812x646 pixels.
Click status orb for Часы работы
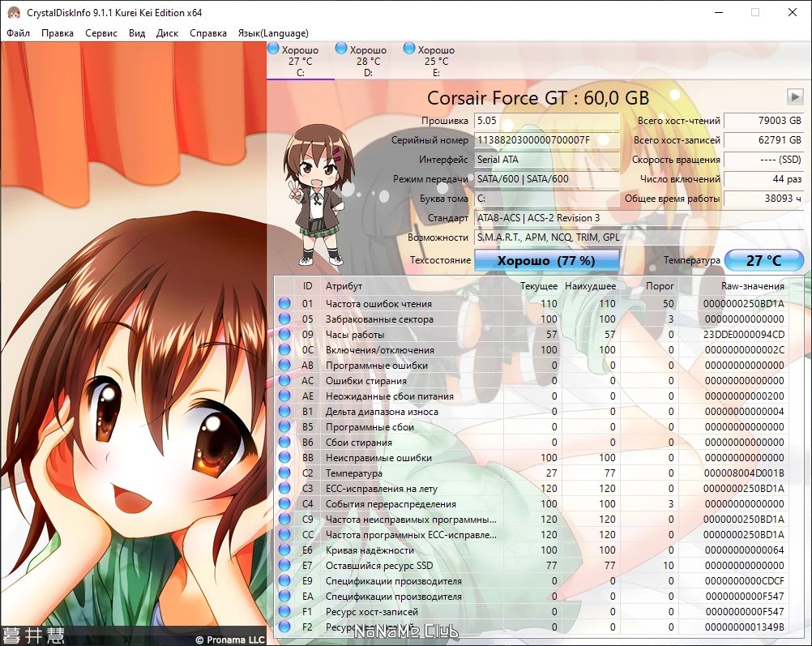coord(284,334)
